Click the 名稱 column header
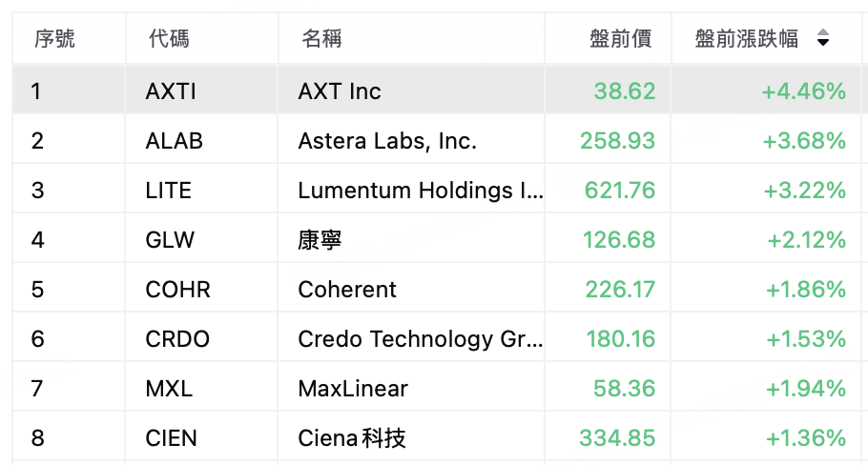Screen dimensions: 868x465 321,39
